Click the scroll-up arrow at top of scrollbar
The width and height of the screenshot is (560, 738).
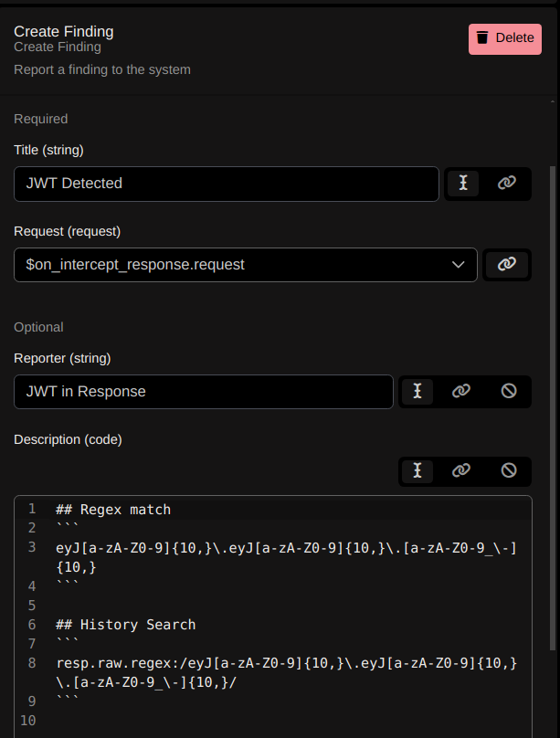coord(553,101)
